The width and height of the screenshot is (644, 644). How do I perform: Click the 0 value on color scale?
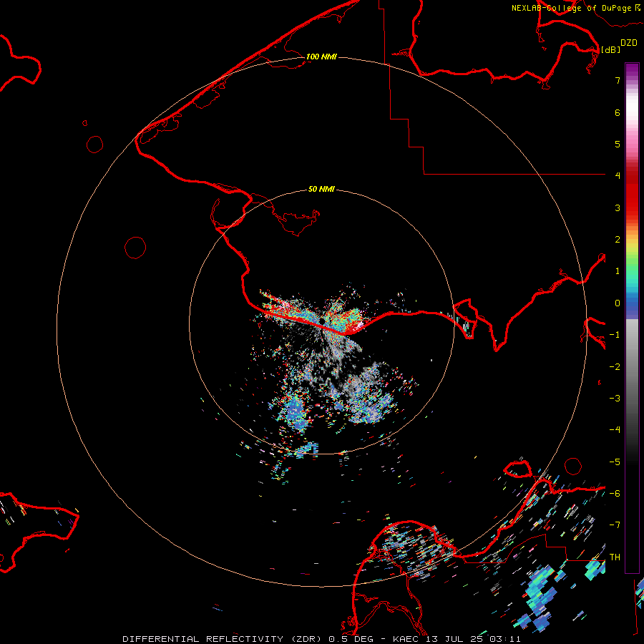click(618, 303)
